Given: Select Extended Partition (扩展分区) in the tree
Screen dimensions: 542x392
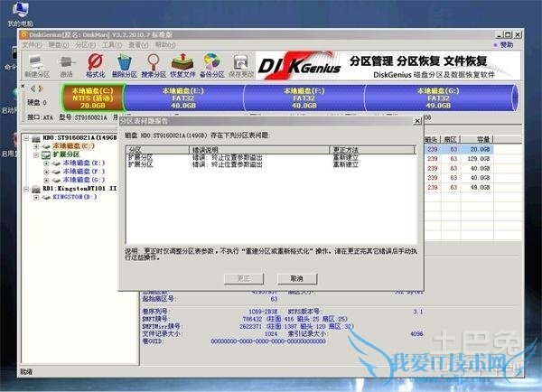Looking at the screenshot, I should [x=66, y=154].
